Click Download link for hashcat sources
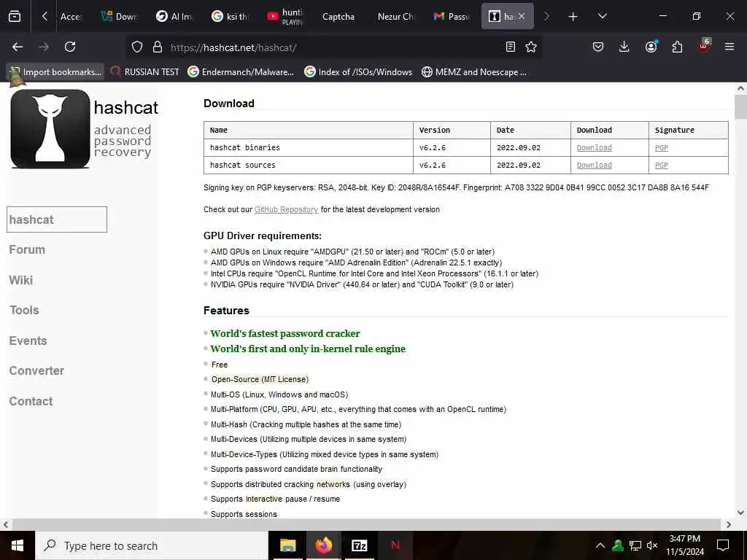 [594, 166]
